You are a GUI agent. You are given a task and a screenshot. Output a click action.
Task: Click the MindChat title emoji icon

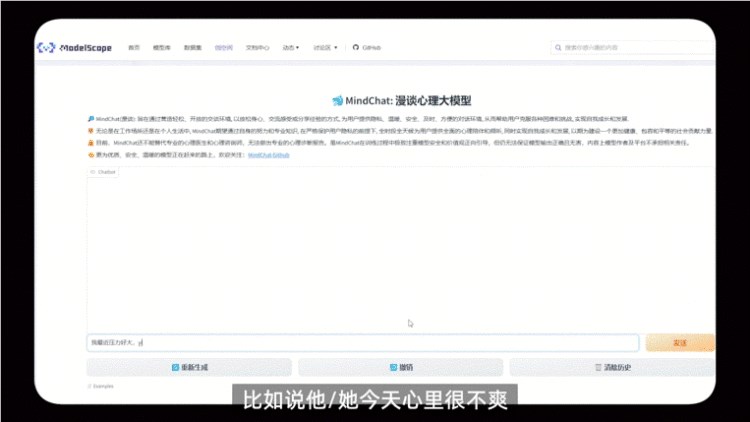pos(337,101)
